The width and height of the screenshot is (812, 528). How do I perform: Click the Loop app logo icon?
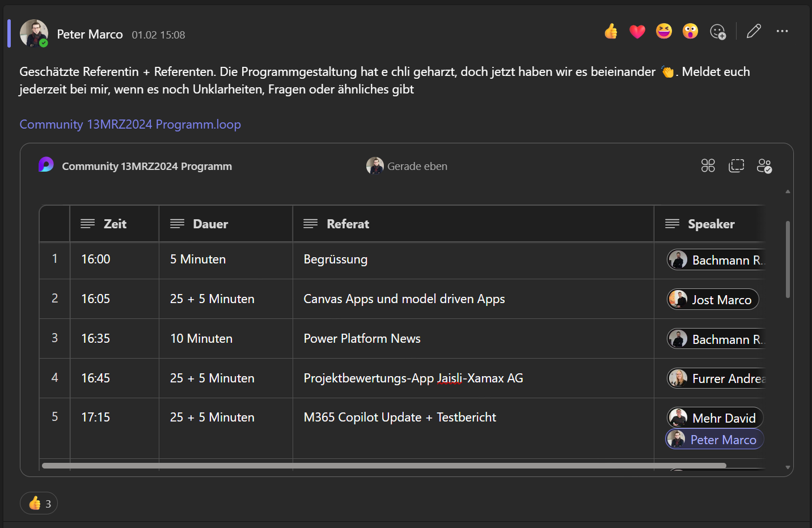[x=46, y=165]
